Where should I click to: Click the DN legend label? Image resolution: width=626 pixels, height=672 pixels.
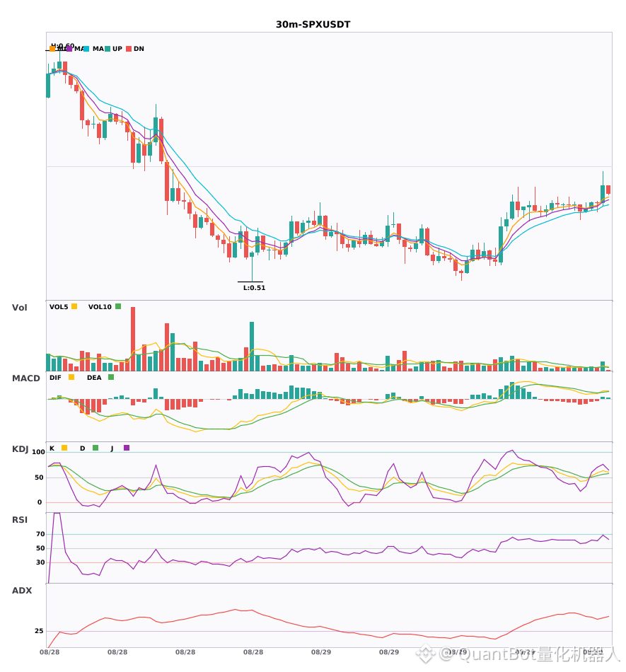139,49
